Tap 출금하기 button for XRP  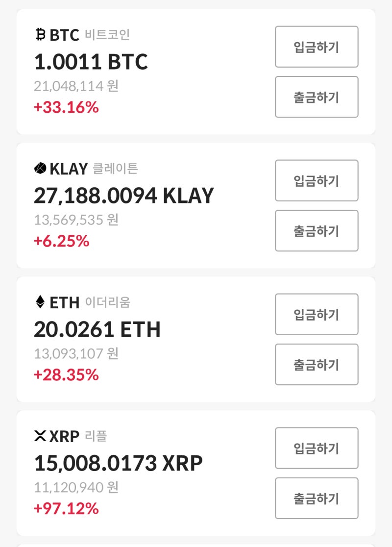(x=317, y=498)
